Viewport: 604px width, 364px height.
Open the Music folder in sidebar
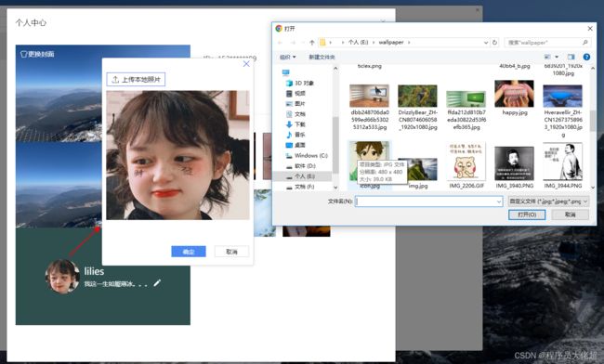click(295, 135)
